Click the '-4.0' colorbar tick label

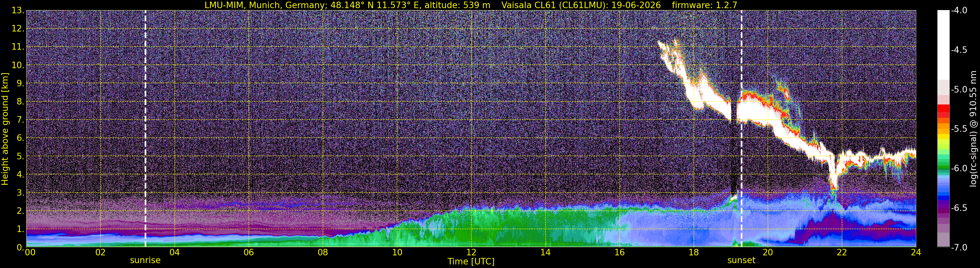(959, 11)
